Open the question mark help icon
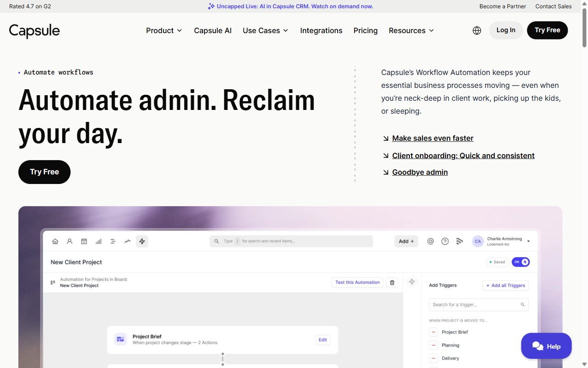 (x=445, y=241)
